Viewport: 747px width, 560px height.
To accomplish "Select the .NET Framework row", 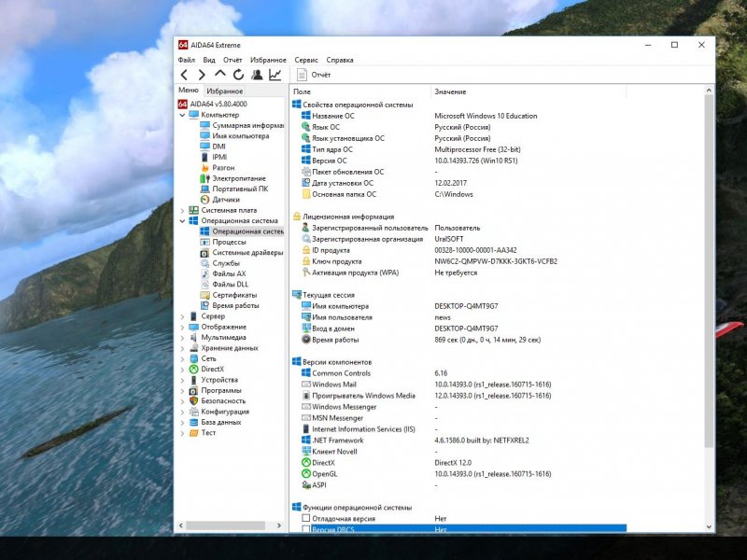I will pyautogui.click(x=458, y=441).
